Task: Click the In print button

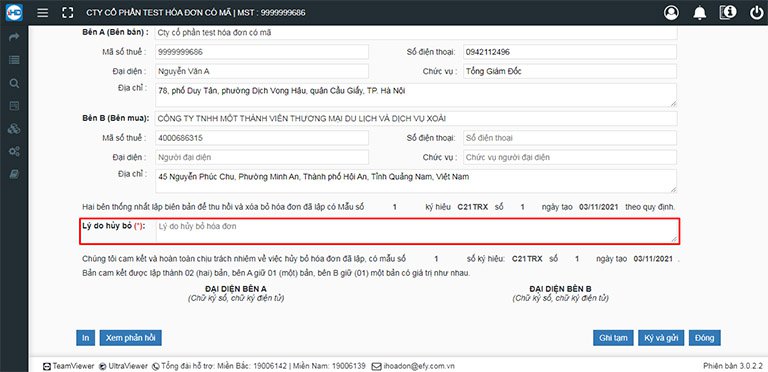Action: coord(85,338)
